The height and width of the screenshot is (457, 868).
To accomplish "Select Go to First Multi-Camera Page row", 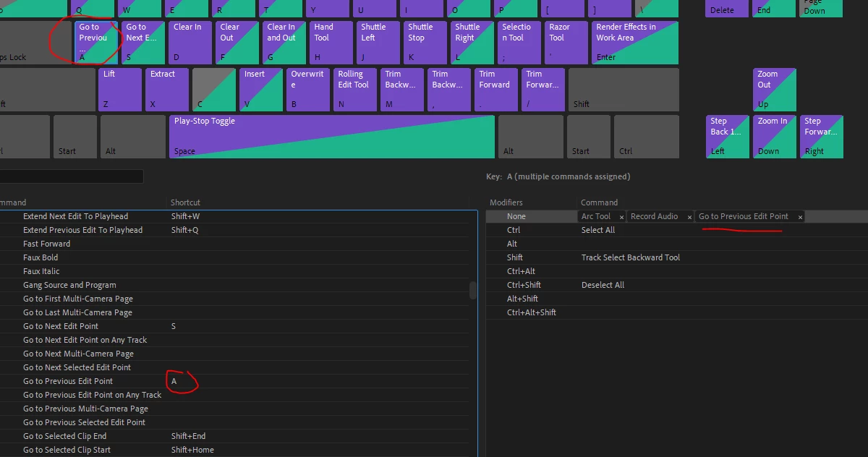I will (234, 299).
